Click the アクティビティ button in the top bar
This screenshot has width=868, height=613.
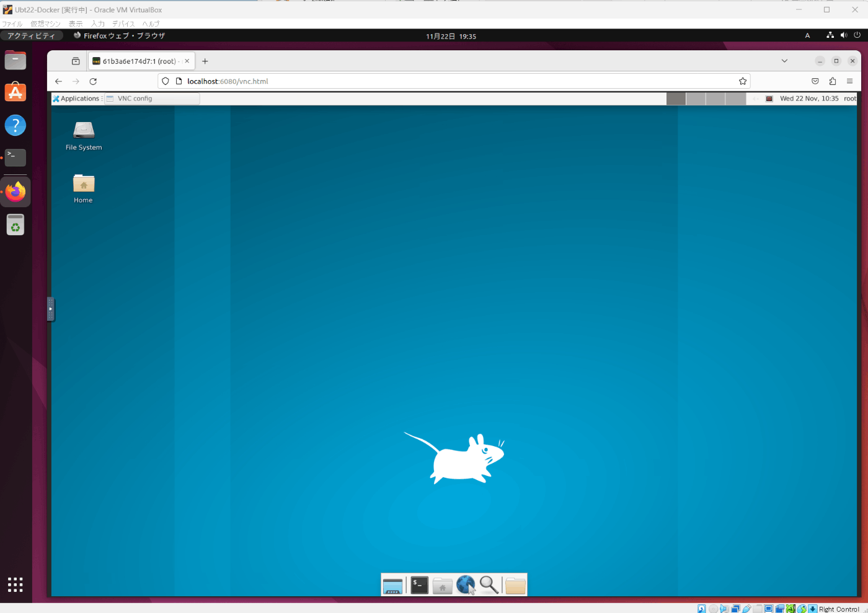coord(32,36)
